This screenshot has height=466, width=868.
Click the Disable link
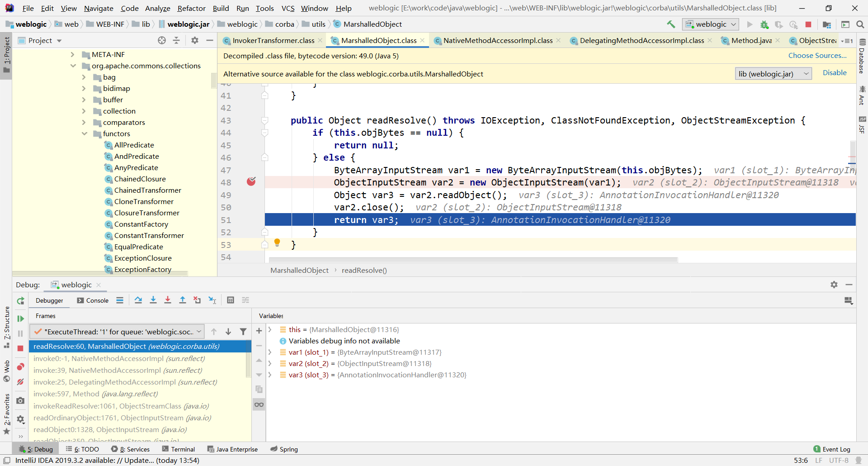[835, 73]
